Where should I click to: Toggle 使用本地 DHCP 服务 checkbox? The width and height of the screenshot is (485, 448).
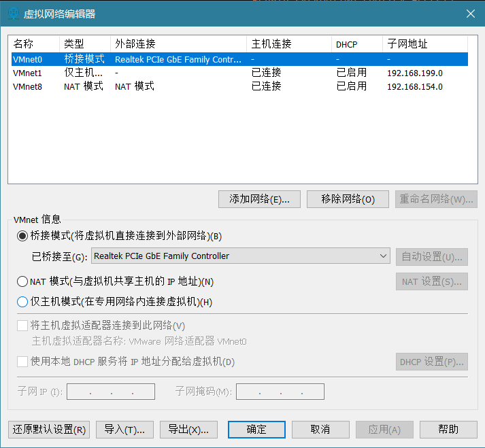click(22, 362)
